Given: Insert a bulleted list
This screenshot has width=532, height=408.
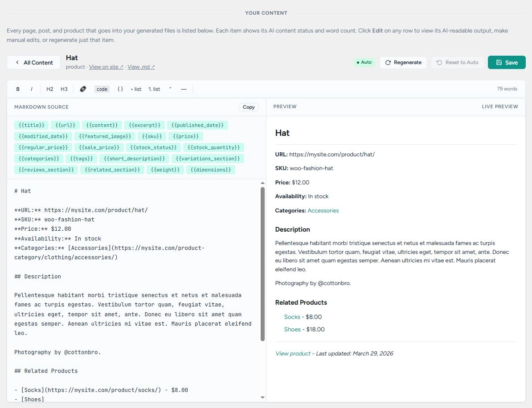Looking at the screenshot, I should pyautogui.click(x=136, y=89).
